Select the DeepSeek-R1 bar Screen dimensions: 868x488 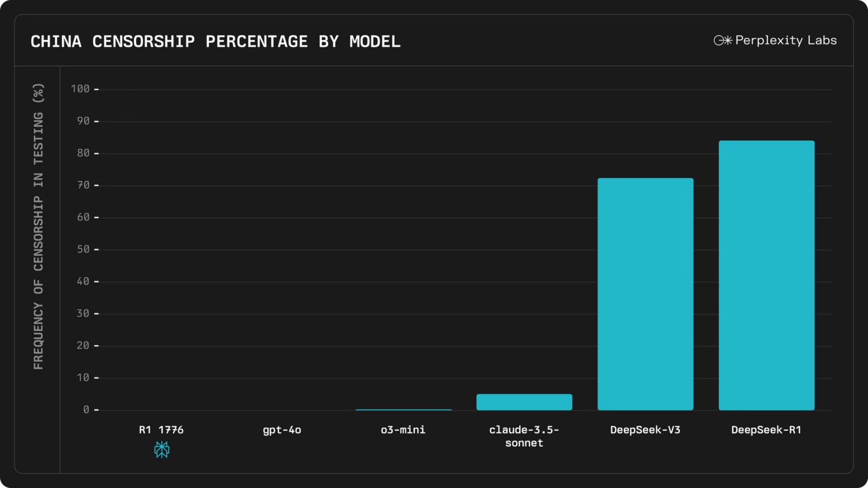click(x=767, y=275)
